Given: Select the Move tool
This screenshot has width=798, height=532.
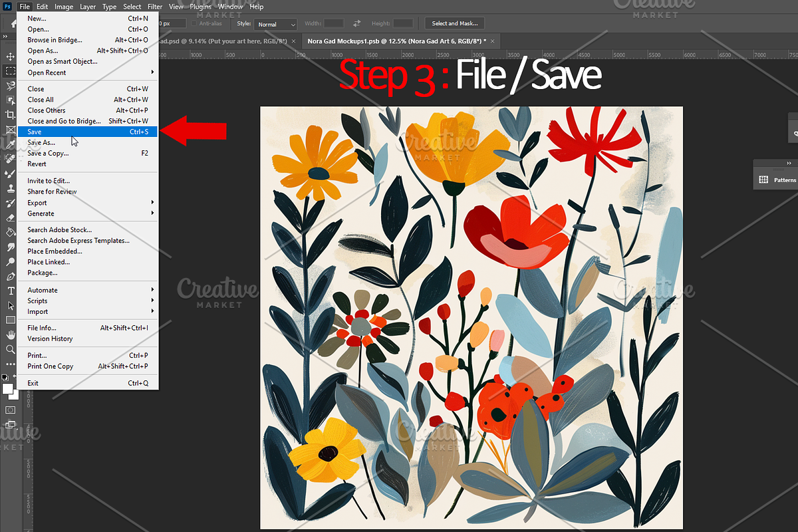Looking at the screenshot, I should click(x=10, y=57).
